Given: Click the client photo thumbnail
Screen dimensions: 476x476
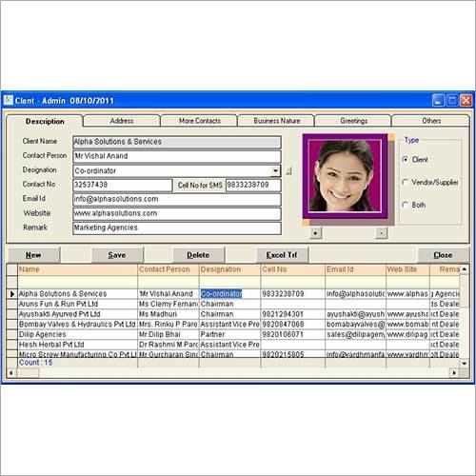Looking at the screenshot, I should click(x=346, y=176).
